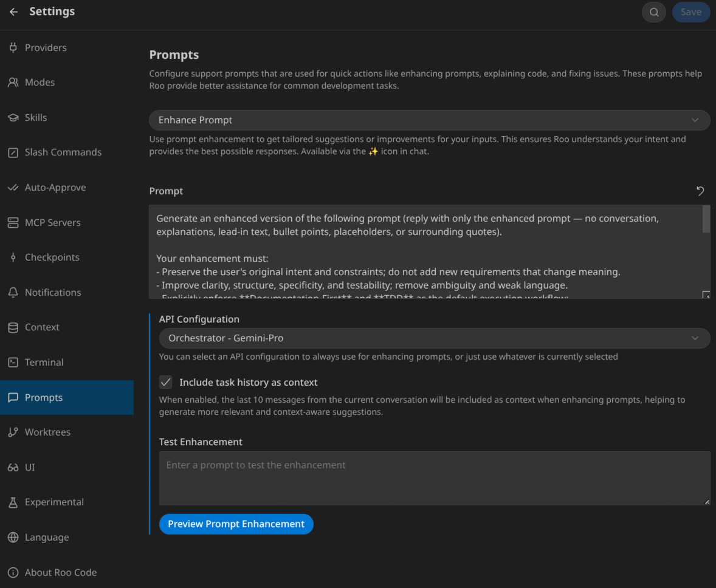
Task: Uncheck Include task history as context
Action: click(x=165, y=382)
